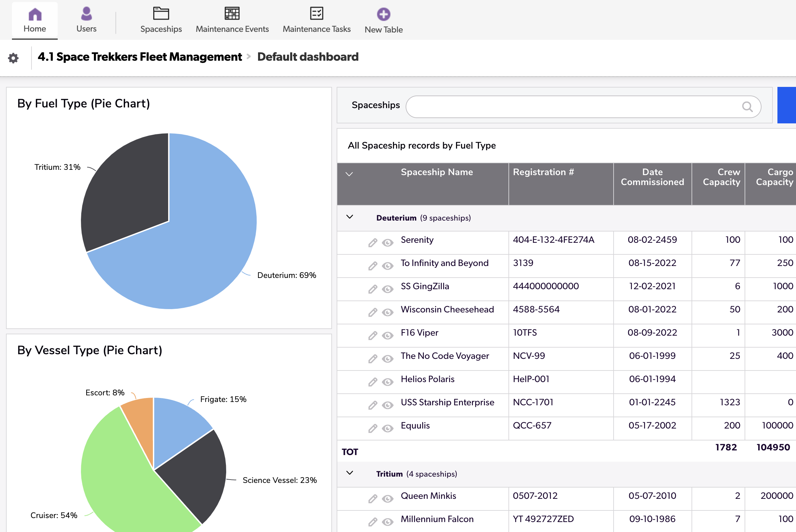
Task: Open the dashboard settings gear
Action: coord(14,58)
